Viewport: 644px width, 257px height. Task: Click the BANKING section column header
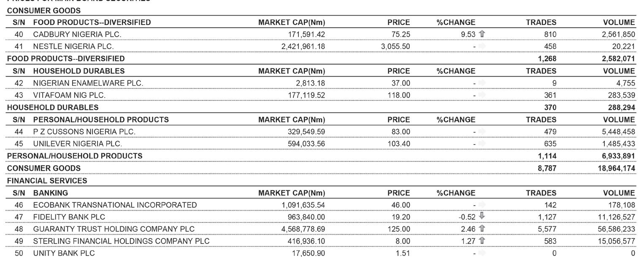tap(51, 193)
